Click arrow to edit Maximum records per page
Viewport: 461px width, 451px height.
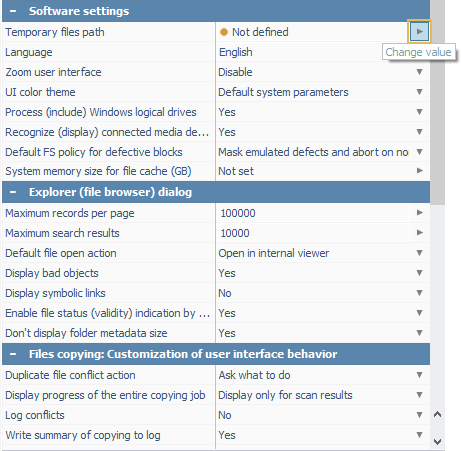(x=420, y=213)
